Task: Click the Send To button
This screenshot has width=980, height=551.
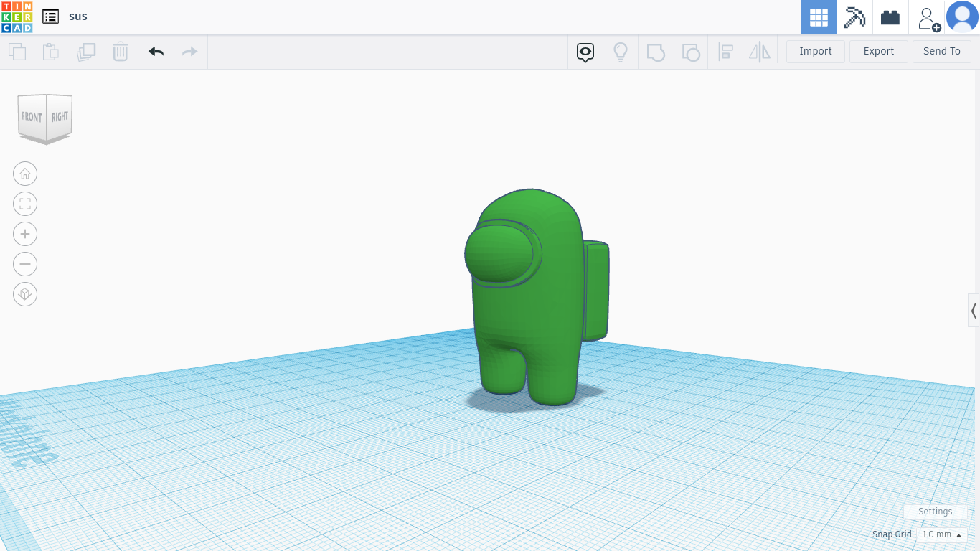Action: click(942, 52)
